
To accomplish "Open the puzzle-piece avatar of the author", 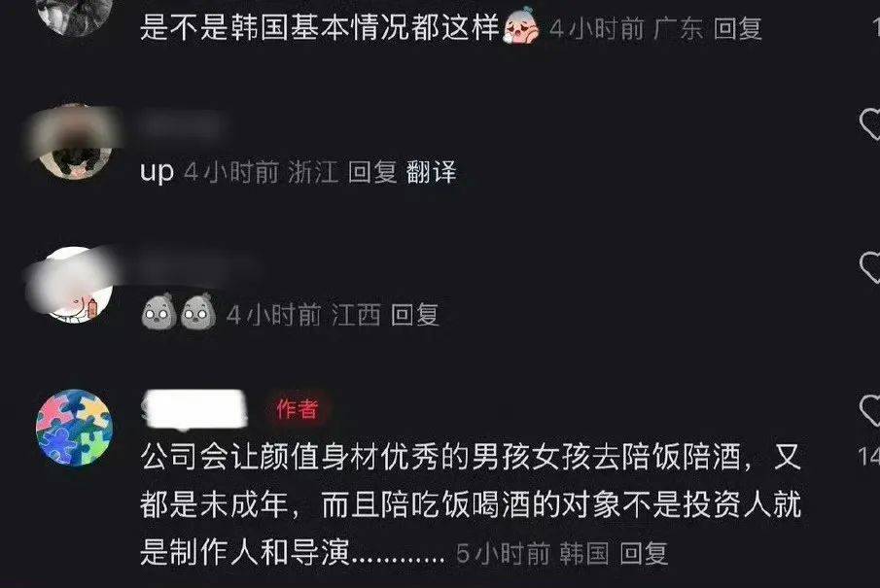I will click(x=74, y=428).
